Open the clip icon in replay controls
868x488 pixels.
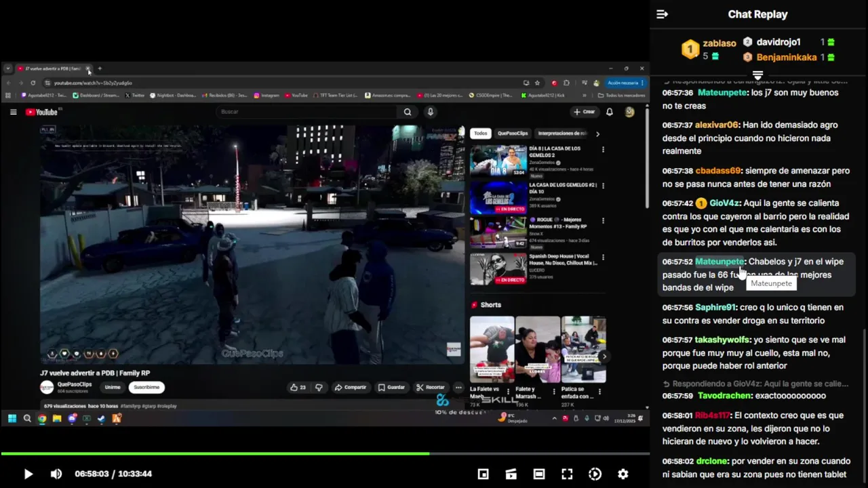point(511,474)
